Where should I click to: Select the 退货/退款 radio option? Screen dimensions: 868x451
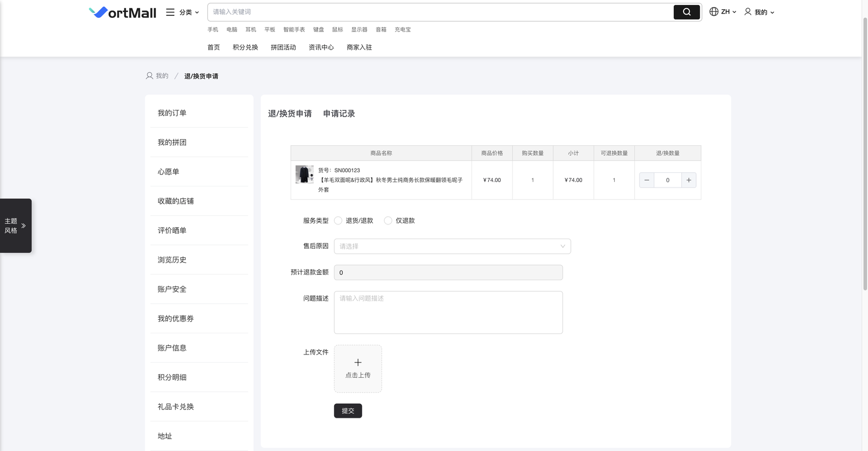[x=339, y=221]
